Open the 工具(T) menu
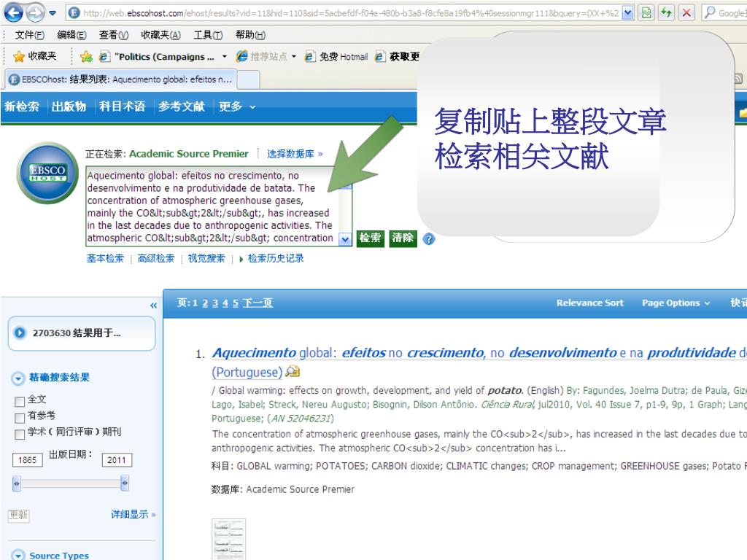 click(208, 35)
